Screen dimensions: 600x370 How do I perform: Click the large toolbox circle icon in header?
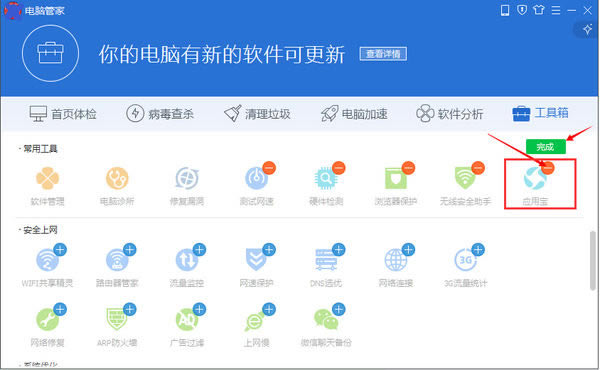pos(51,53)
